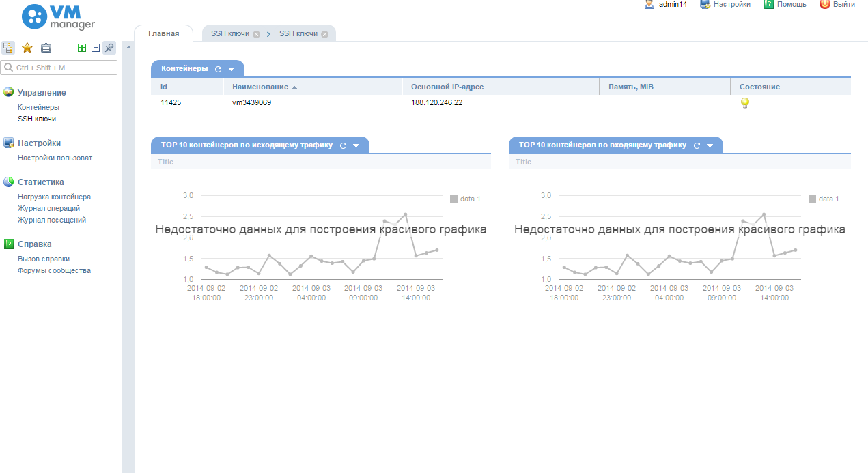This screenshot has width=868, height=473.
Task: Refresh the outgoing traffic TOP 10 panel
Action: point(344,145)
